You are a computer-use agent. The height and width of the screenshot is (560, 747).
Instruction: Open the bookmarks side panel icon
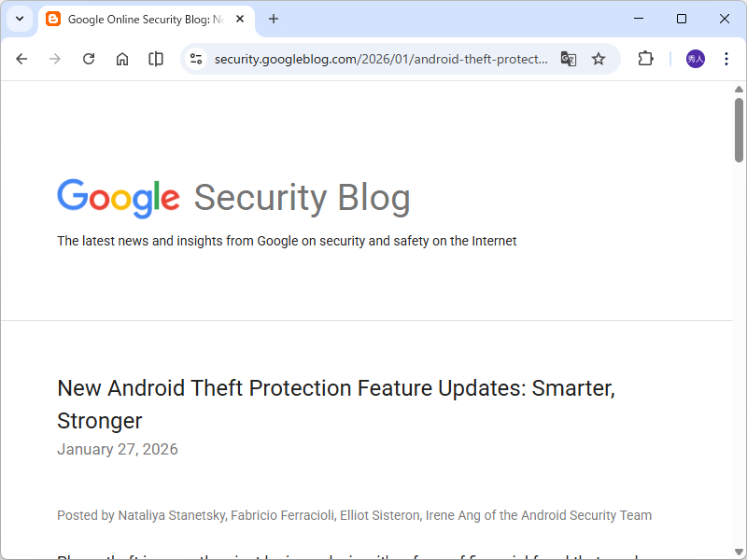tap(155, 58)
